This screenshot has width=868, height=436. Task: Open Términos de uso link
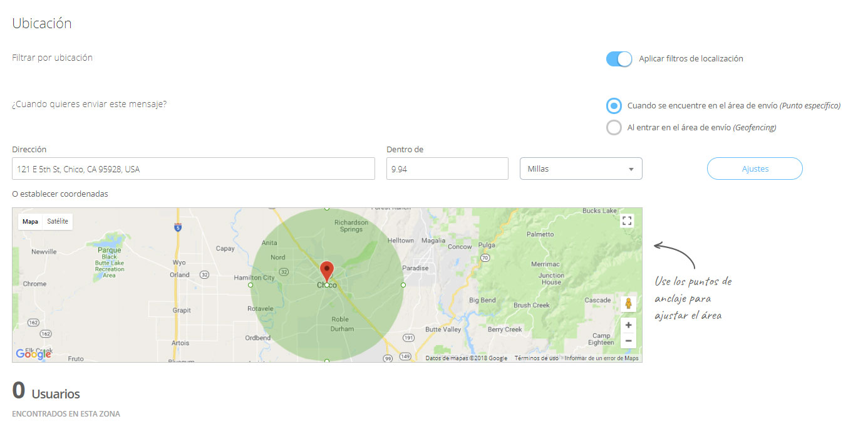pos(536,358)
